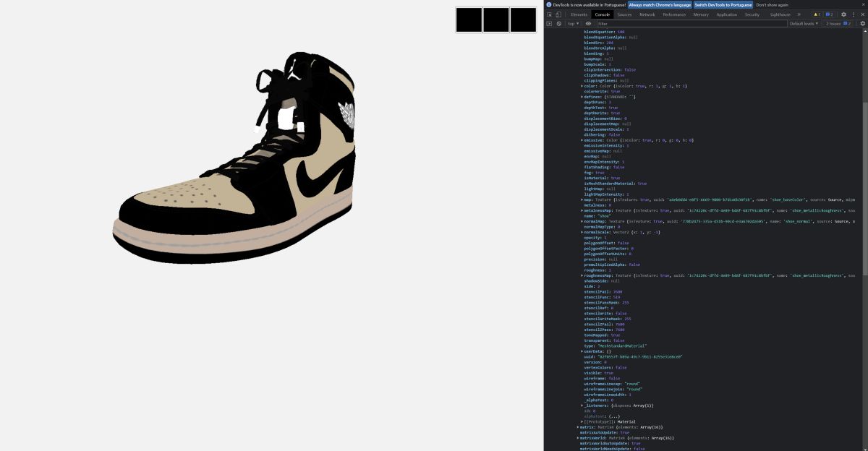Screen dimensions: 868x451
Task: Open the 'top' JavaScript context dropdown
Action: (x=572, y=24)
